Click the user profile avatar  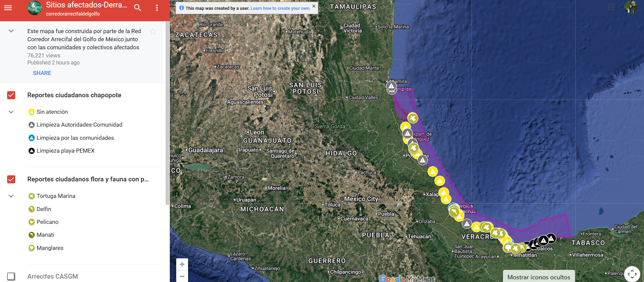click(x=631, y=7)
